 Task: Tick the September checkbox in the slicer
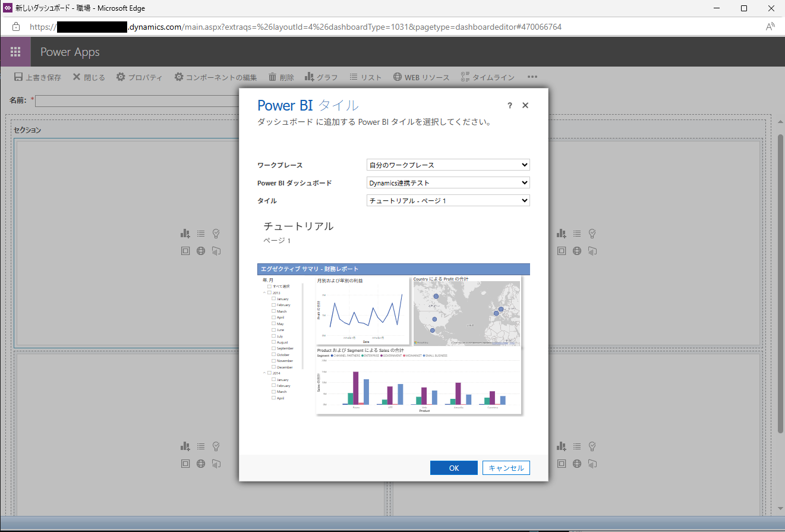274,349
